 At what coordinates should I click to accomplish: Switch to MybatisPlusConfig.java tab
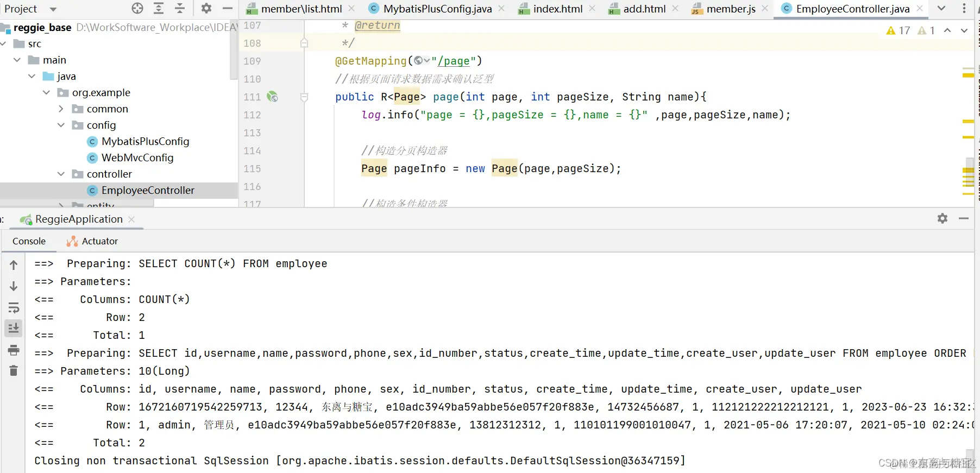click(x=431, y=9)
